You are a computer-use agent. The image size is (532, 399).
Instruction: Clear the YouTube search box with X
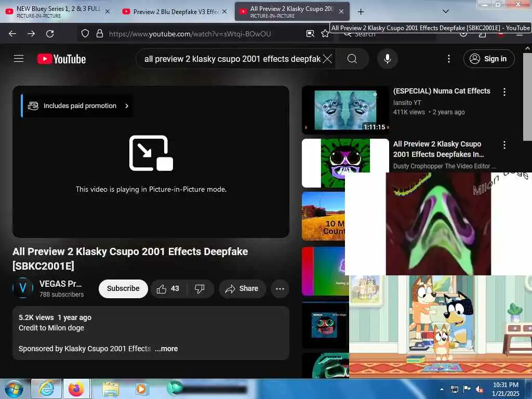327,59
